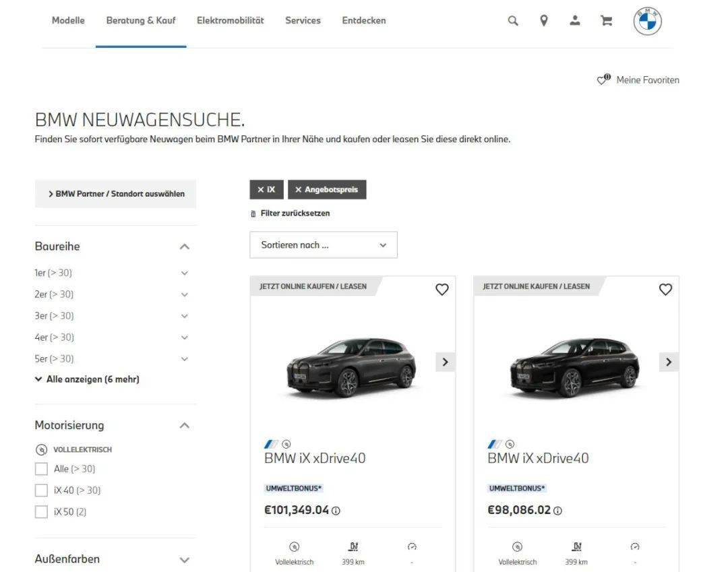The width and height of the screenshot is (728, 572).
Task: Click the Meine Favoriten heart icon
Action: (x=603, y=80)
